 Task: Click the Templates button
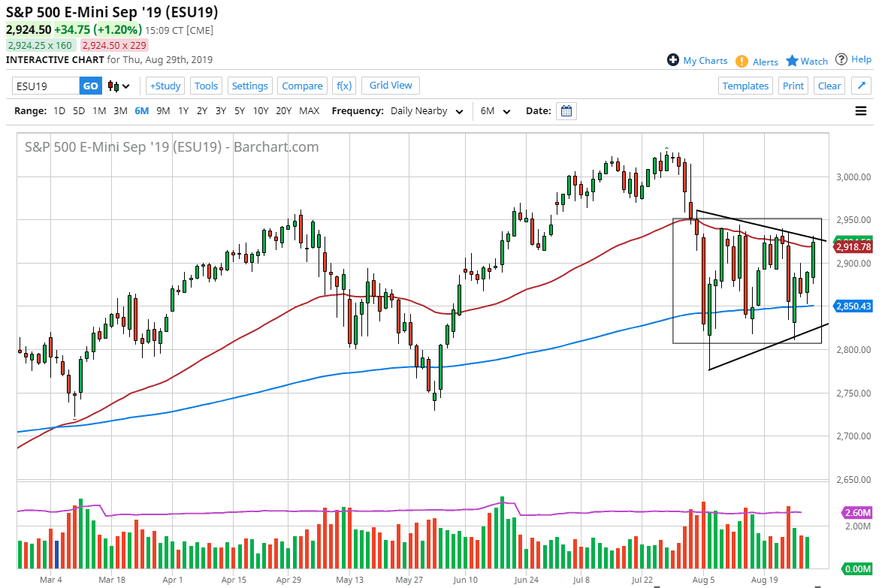click(745, 86)
